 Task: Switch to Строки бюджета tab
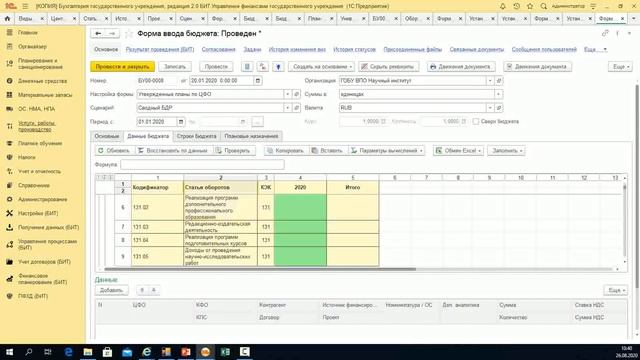point(197,136)
